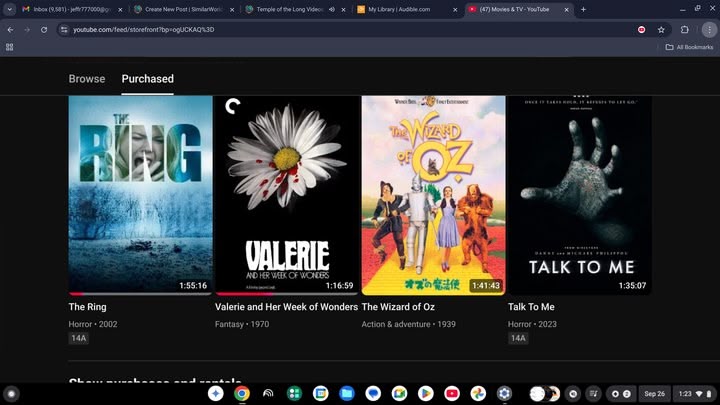Open Sep 26 calendar date in shelf
The height and width of the screenshot is (405, 720).
click(654, 394)
